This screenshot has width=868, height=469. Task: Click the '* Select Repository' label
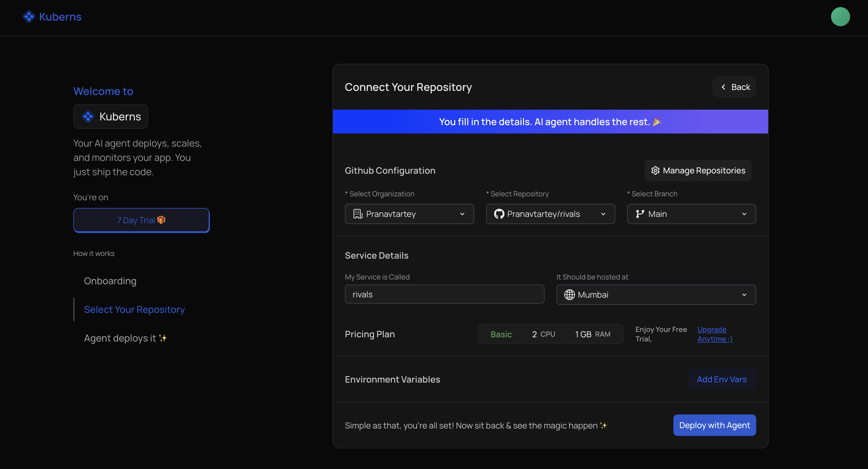517,194
